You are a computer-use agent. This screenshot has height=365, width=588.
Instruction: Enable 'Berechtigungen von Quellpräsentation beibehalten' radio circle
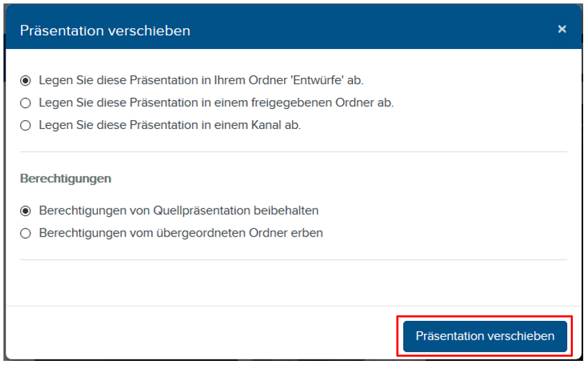tap(26, 210)
